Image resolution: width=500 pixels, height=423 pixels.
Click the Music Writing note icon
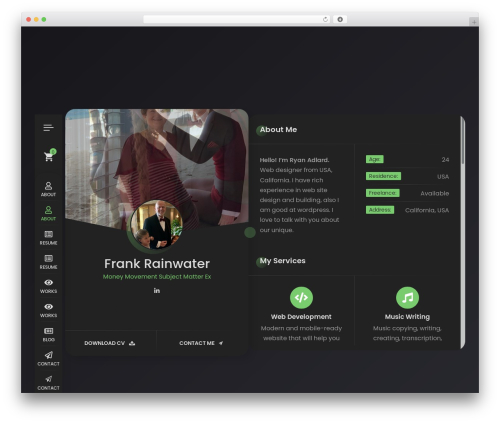point(407,297)
